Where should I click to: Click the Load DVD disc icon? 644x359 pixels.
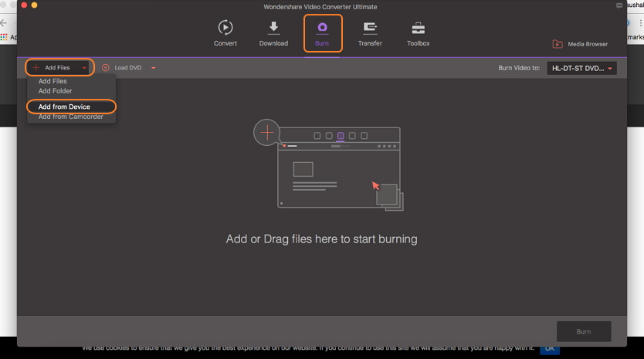pyautogui.click(x=106, y=68)
